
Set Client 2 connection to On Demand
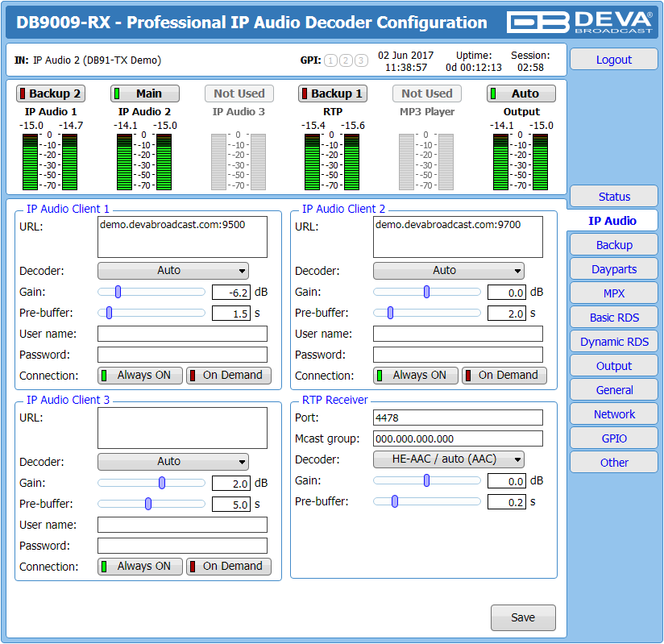tap(504, 376)
